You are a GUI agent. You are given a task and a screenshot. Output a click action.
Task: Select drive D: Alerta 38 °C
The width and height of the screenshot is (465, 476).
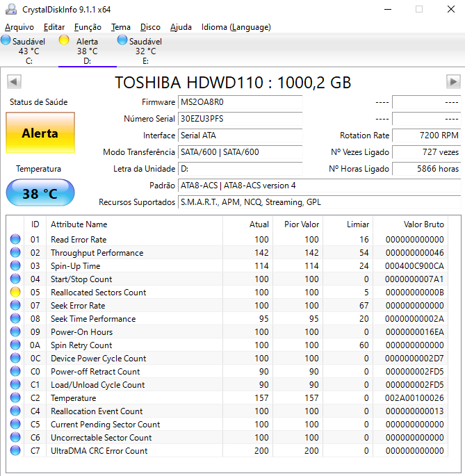[87, 51]
